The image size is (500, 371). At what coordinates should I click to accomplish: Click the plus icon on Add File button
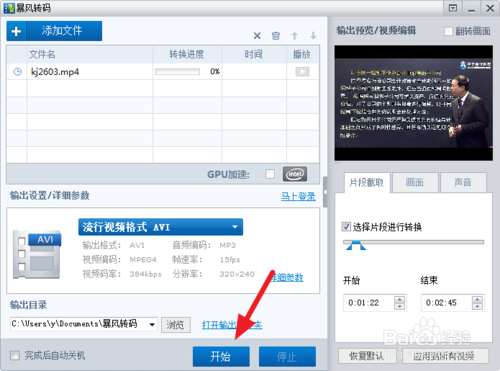pos(16,31)
